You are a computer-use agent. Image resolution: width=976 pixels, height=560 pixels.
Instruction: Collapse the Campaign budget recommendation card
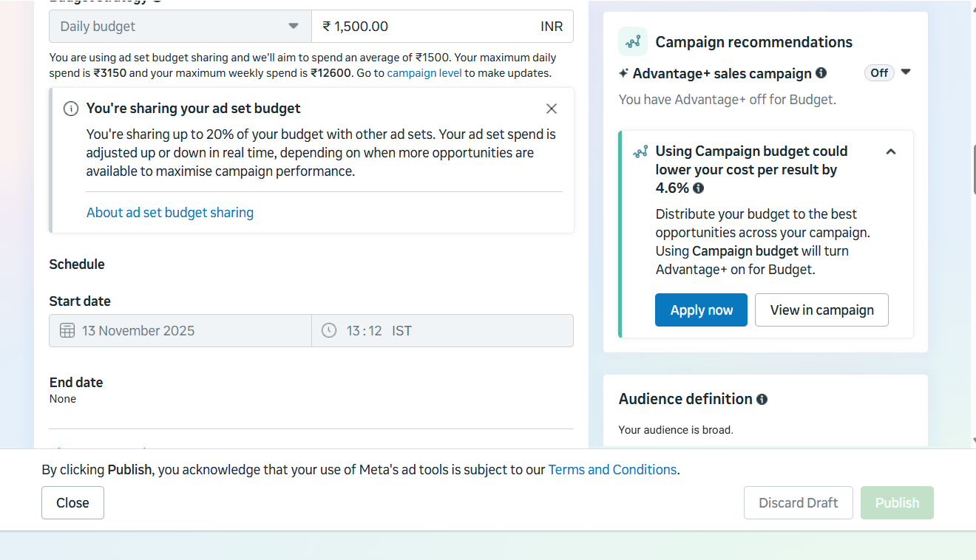coord(891,151)
